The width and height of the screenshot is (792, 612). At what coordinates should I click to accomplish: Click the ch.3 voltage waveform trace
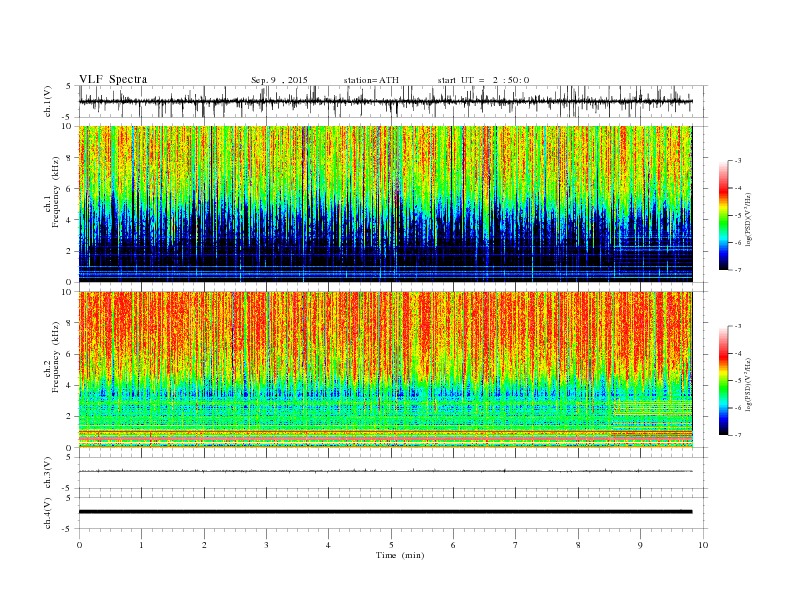point(386,471)
